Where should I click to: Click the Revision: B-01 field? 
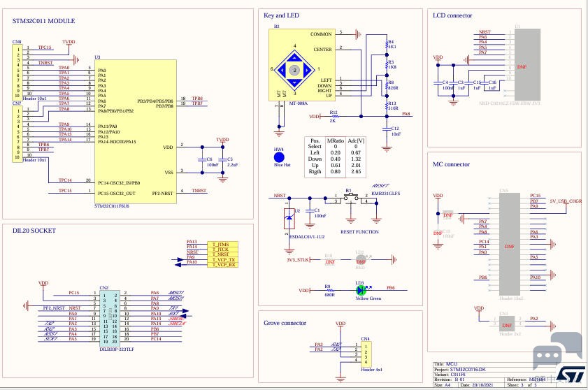450,380
